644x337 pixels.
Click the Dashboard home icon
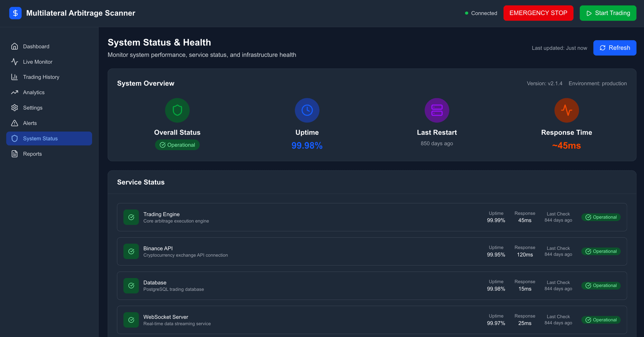pyautogui.click(x=14, y=46)
